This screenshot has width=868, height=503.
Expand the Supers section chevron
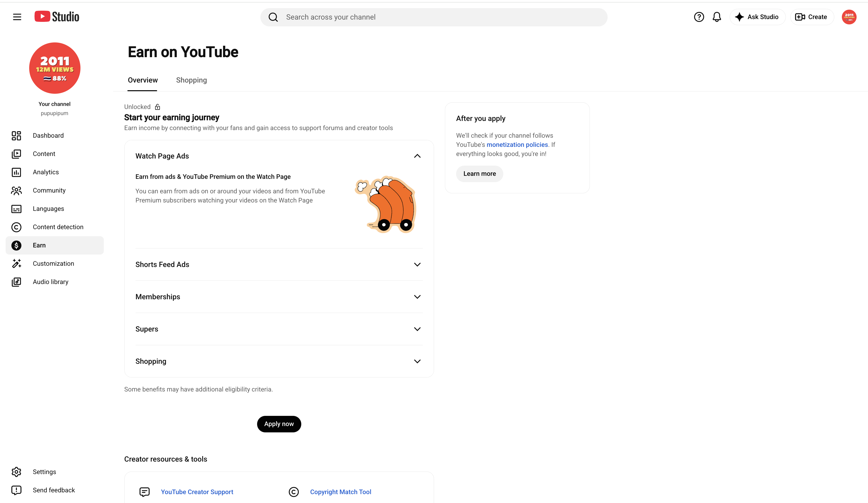[417, 329]
